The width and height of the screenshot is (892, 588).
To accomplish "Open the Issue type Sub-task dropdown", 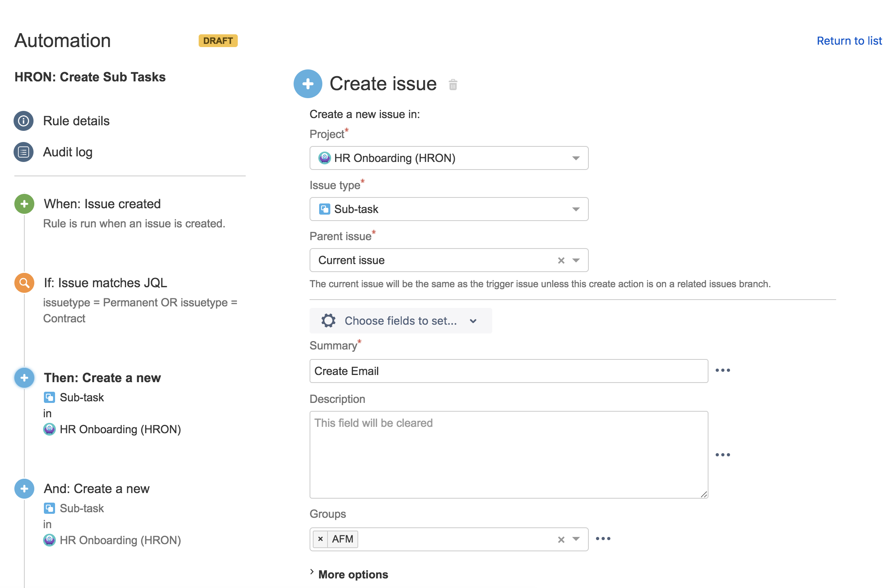I will click(449, 209).
